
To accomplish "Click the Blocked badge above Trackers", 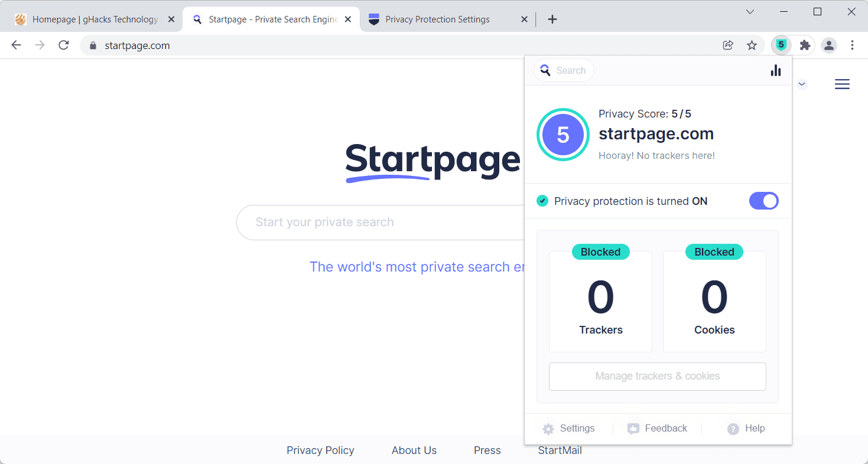I will click(x=600, y=252).
